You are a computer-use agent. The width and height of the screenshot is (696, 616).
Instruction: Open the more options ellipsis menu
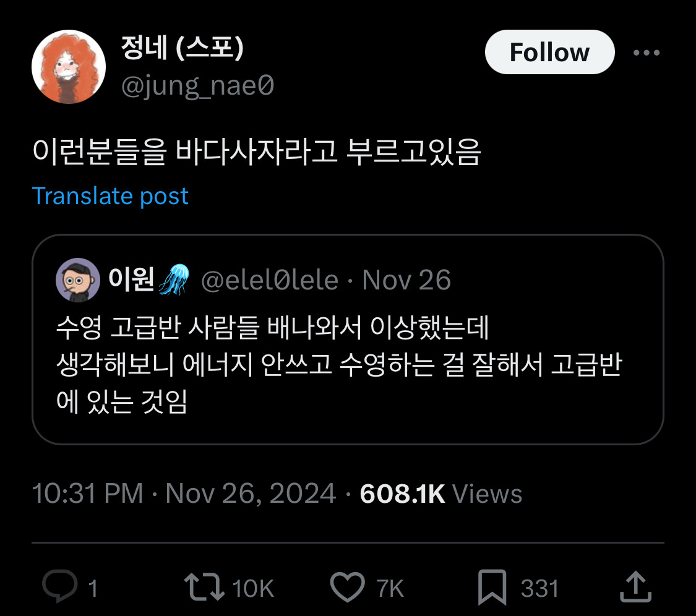pos(647,52)
